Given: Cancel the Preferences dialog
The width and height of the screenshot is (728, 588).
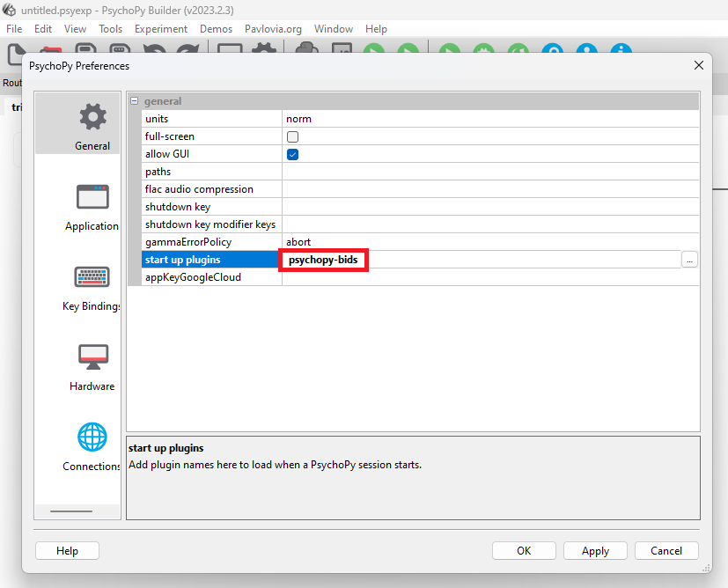Looking at the screenshot, I should click(666, 551).
